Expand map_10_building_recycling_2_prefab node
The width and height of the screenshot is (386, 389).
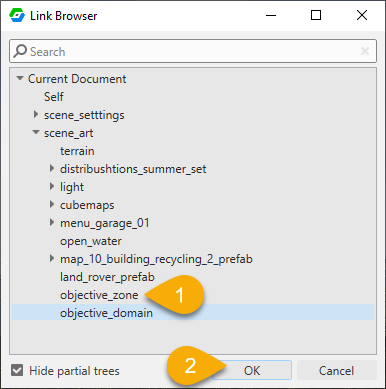click(52, 258)
